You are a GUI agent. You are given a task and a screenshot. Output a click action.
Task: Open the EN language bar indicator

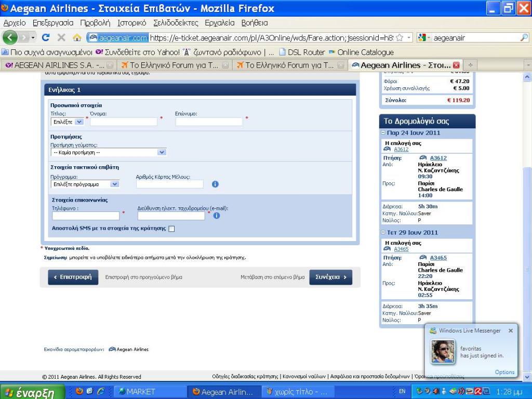coord(402,392)
